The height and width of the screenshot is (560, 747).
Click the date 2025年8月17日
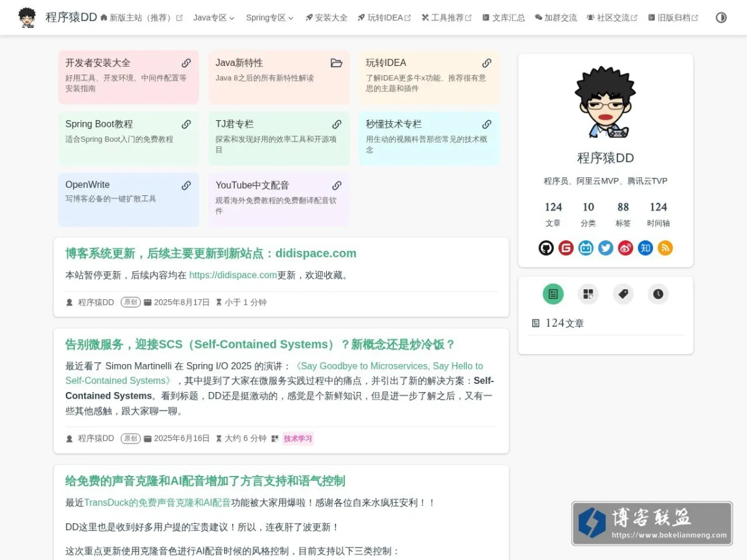tap(182, 302)
